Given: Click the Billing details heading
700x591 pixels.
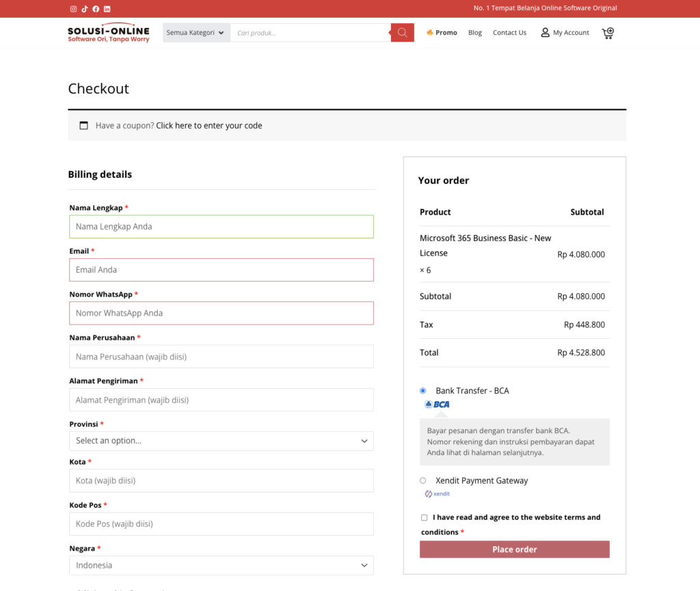Looking at the screenshot, I should click(100, 174).
